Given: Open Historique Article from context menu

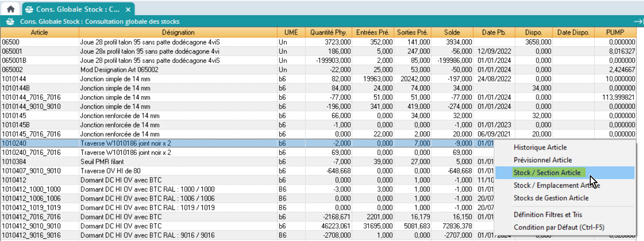Looking at the screenshot, I should point(540,148).
